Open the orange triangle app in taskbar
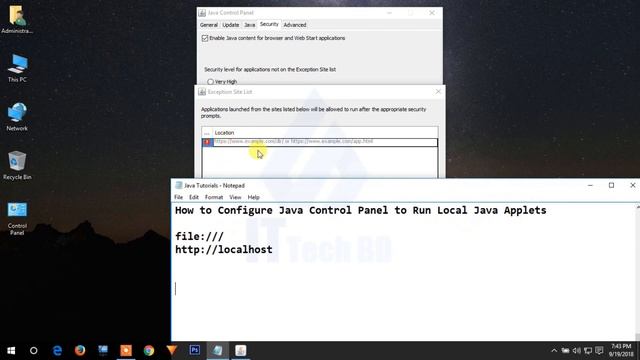Screen dimensions: 640x360 (172, 351)
